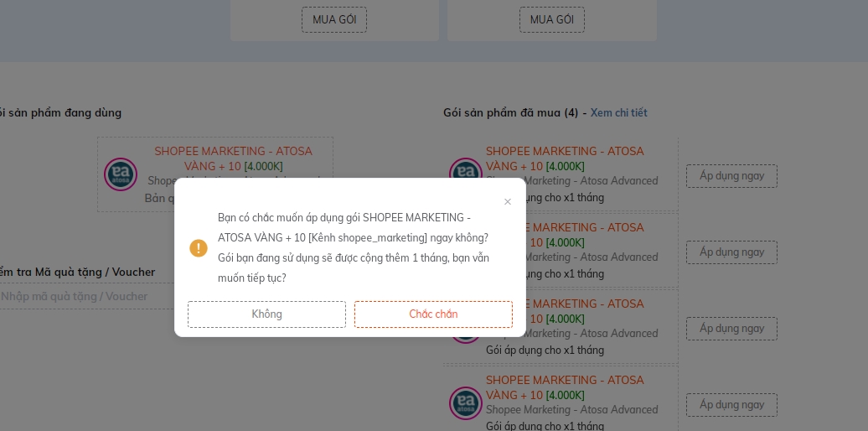
Task: Click Áp dụng ngay on the second purchased package
Action: [x=731, y=252]
